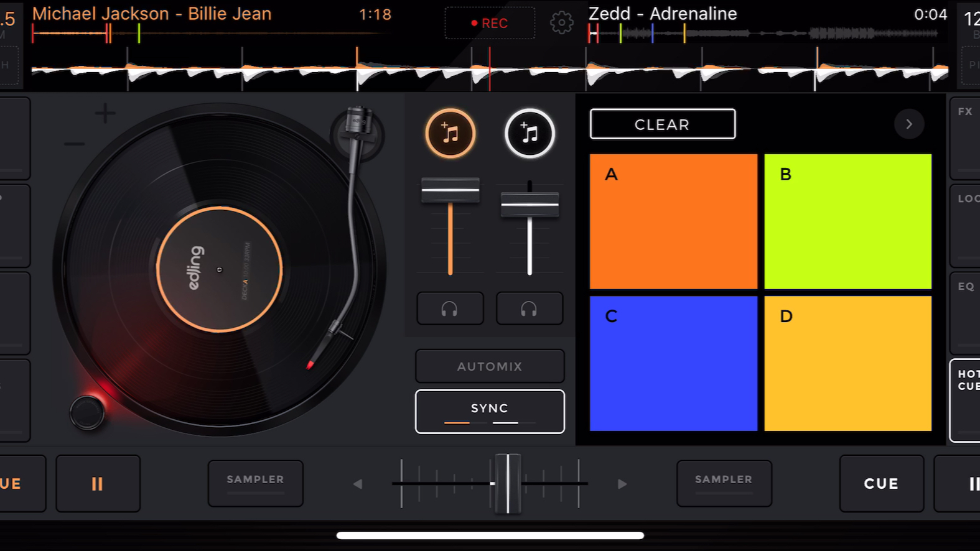980x551 pixels.
Task: Start recording with the REC button
Action: [490, 23]
